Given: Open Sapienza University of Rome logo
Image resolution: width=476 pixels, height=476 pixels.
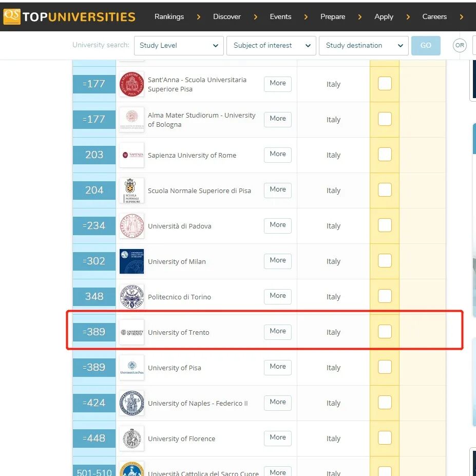Looking at the screenshot, I should pyautogui.click(x=131, y=155).
